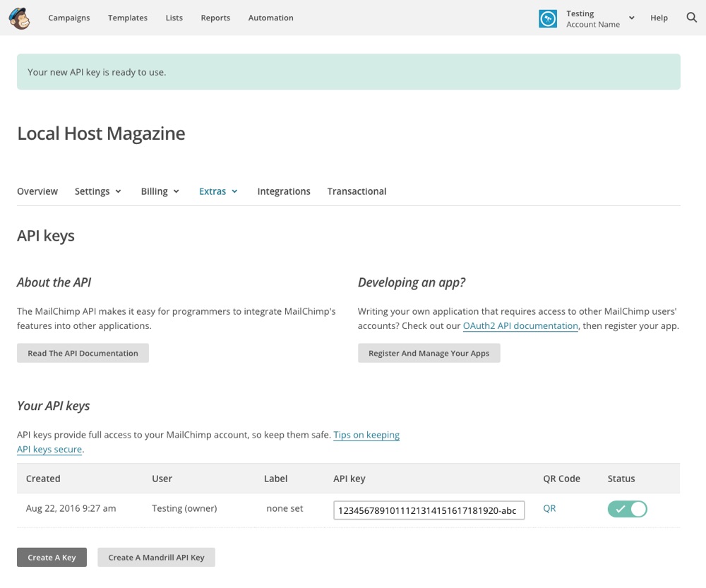This screenshot has width=706, height=588.
Task: Click the MailChimp monkey logo
Action: pyautogui.click(x=19, y=18)
